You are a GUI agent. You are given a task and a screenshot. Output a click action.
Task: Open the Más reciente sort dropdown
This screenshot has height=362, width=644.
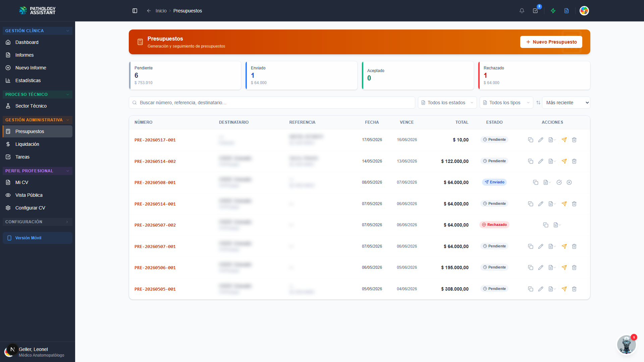tap(566, 103)
